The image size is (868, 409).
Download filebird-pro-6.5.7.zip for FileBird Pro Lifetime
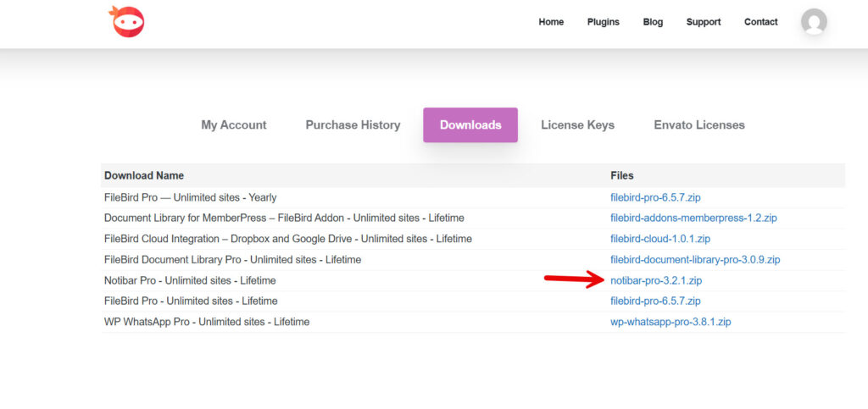[655, 301]
